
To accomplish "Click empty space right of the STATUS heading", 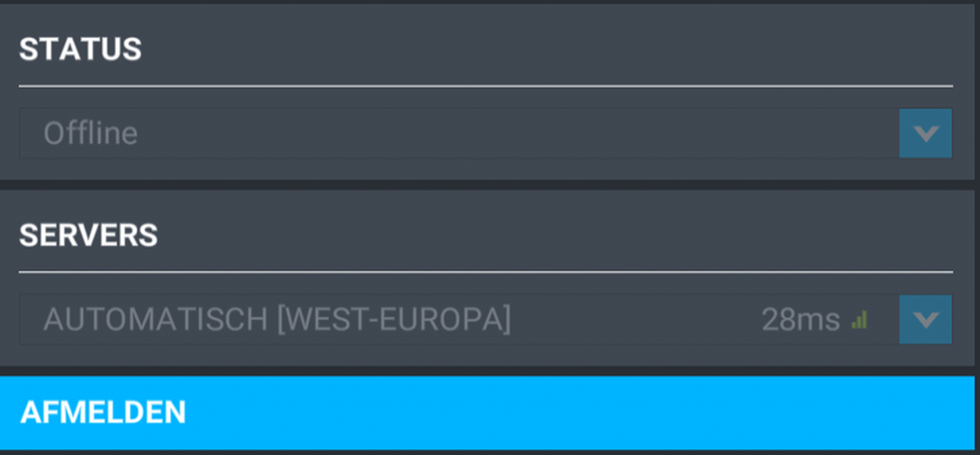I will (x=549, y=49).
